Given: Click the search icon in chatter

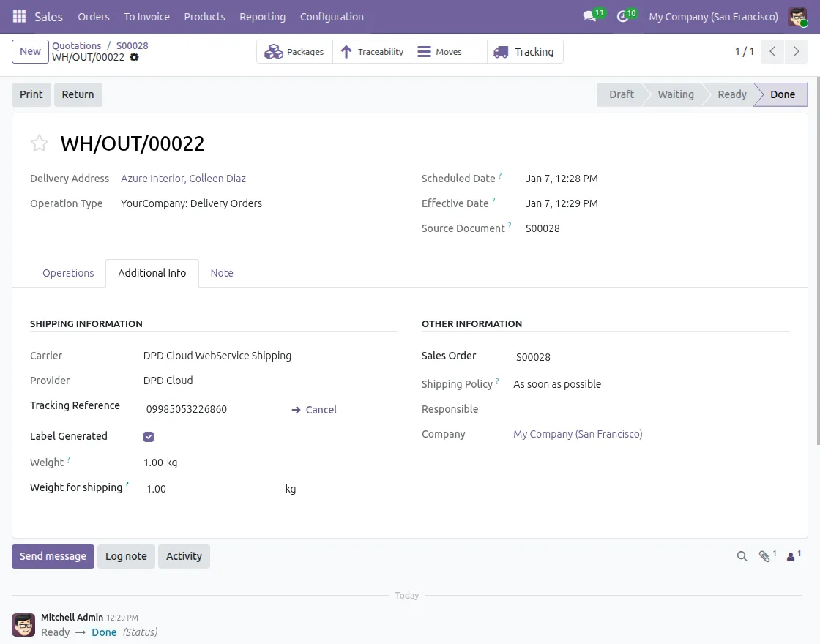Looking at the screenshot, I should [x=742, y=556].
